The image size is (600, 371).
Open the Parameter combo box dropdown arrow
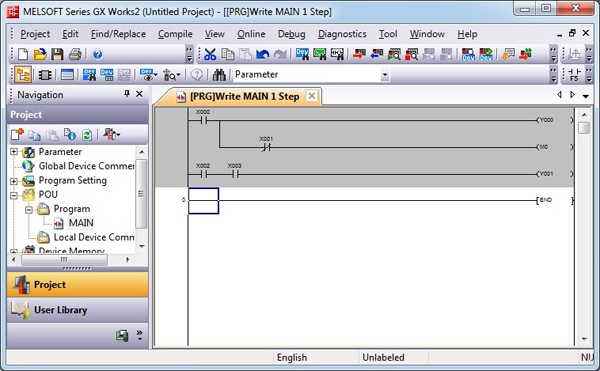pyautogui.click(x=385, y=75)
